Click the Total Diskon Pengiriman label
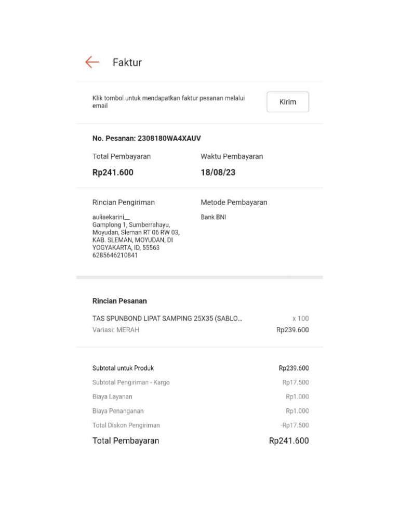The image size is (399, 532). [x=126, y=425]
